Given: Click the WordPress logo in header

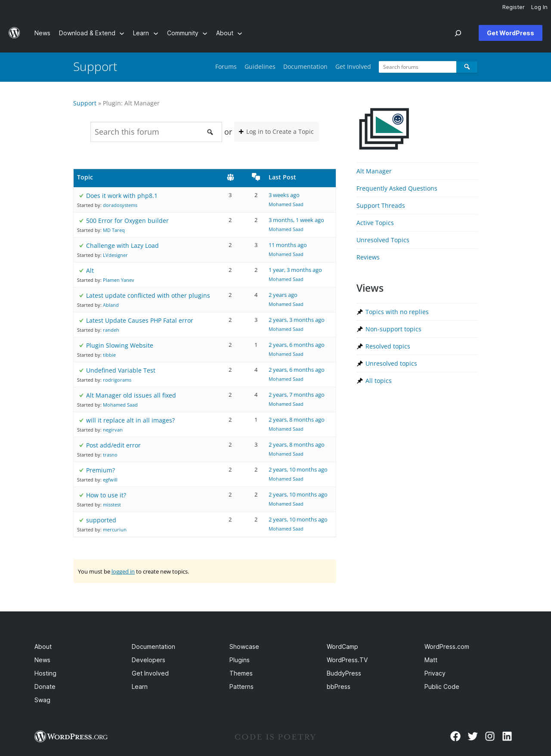Looking at the screenshot, I should coord(14,33).
